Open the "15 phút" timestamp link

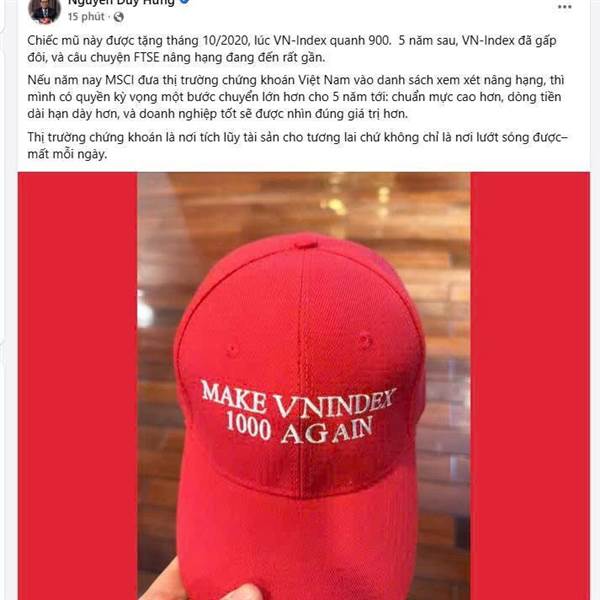tap(86, 17)
